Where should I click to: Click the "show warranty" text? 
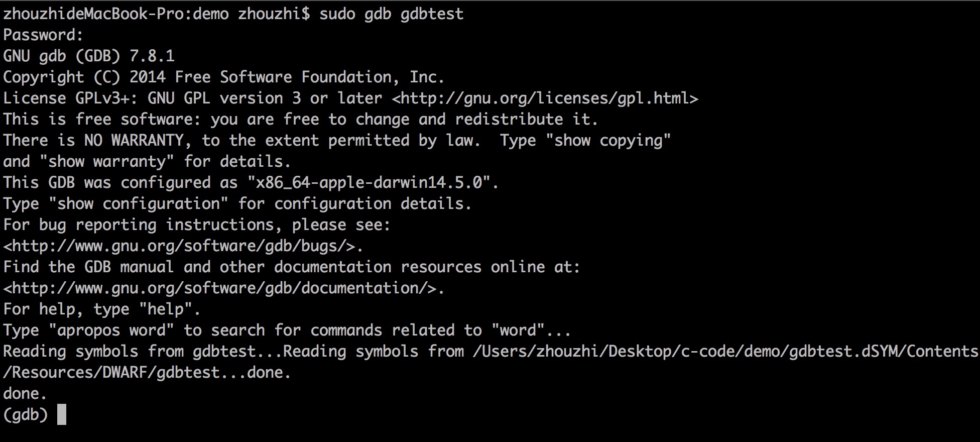tap(107, 162)
